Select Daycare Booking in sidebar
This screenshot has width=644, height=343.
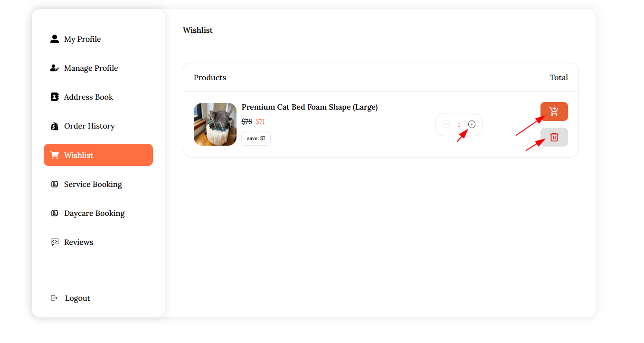[x=94, y=213]
